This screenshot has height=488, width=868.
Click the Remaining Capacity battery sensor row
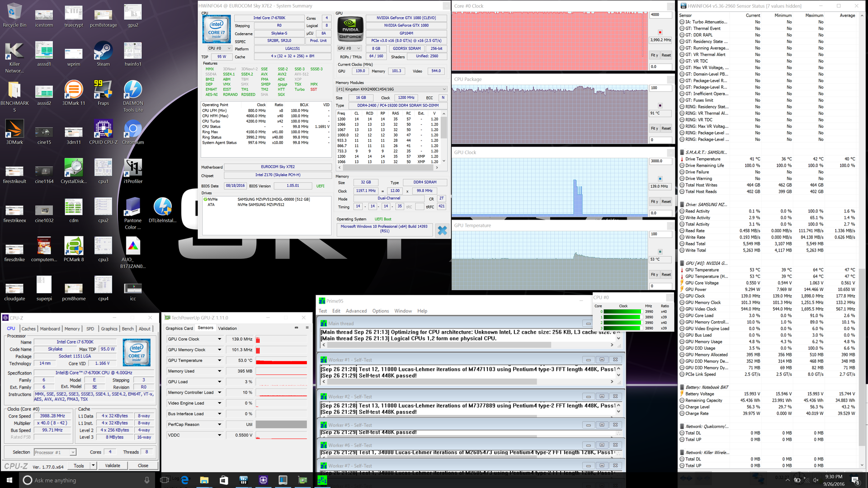[769, 400]
